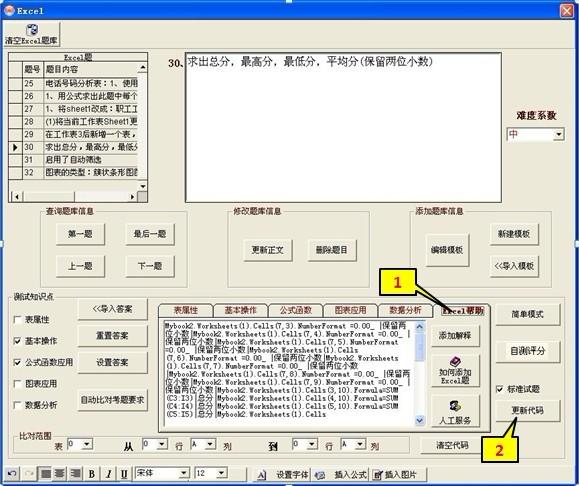This screenshot has width=579, height=486.
Task: Click the 自动比对考题要求 button
Action: (113, 400)
